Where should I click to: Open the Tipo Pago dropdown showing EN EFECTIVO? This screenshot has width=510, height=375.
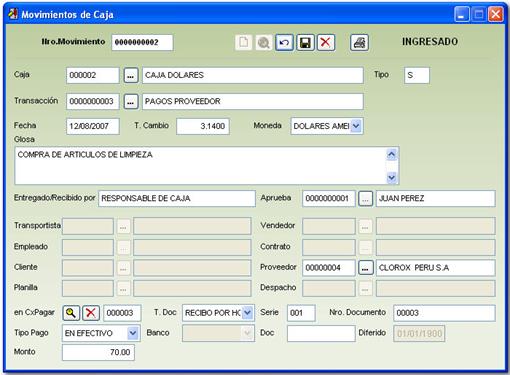tap(133, 333)
